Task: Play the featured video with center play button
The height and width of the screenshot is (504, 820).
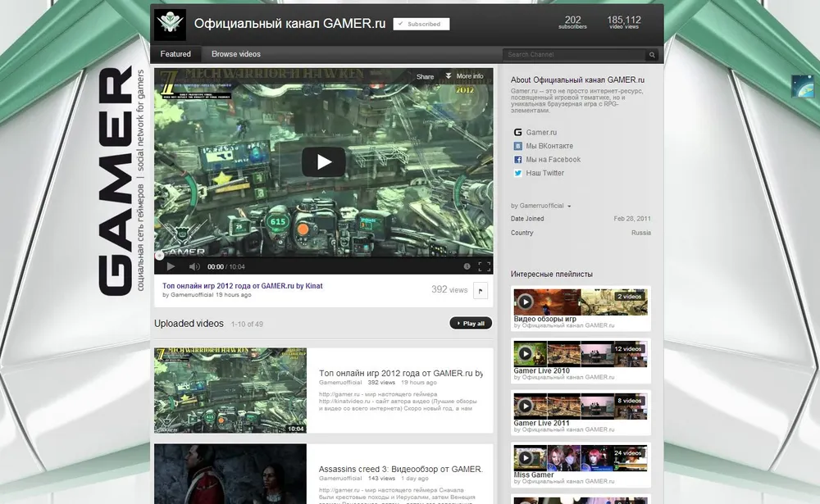Action: (324, 162)
